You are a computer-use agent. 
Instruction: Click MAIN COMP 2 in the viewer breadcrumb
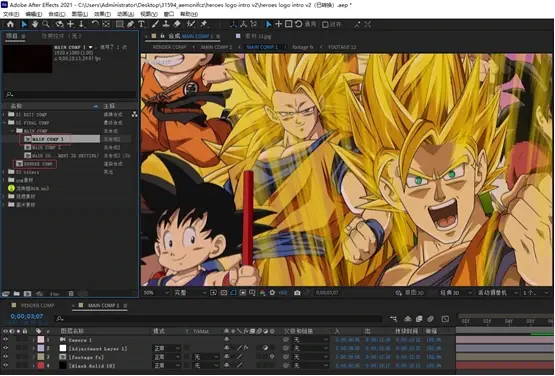click(x=216, y=47)
